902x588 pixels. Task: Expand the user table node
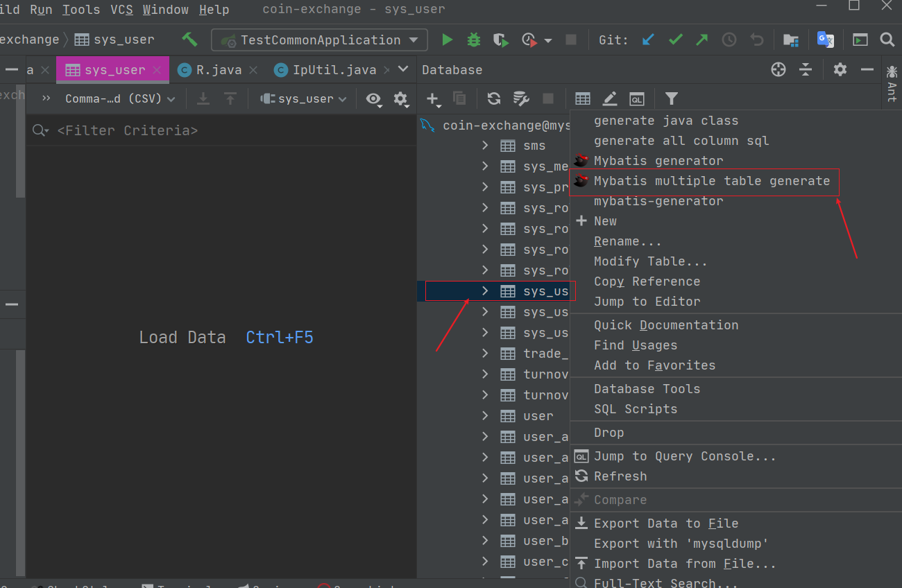pyautogui.click(x=486, y=416)
